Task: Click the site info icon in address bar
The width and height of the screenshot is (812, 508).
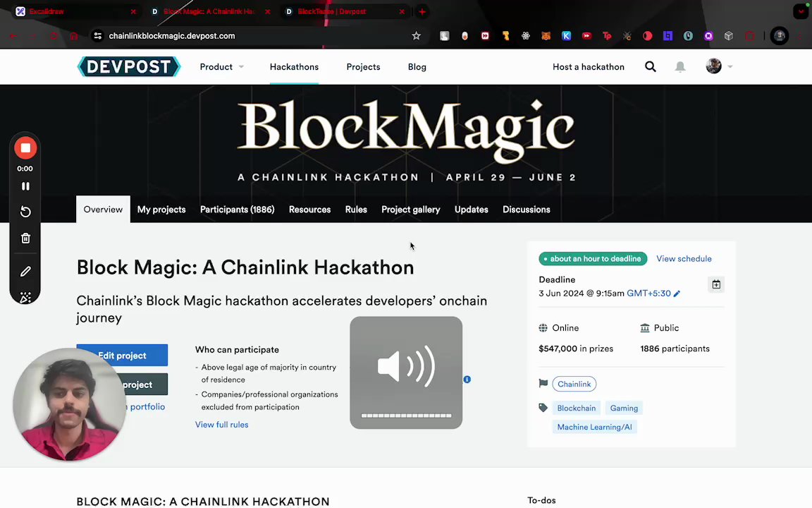Action: click(97, 36)
